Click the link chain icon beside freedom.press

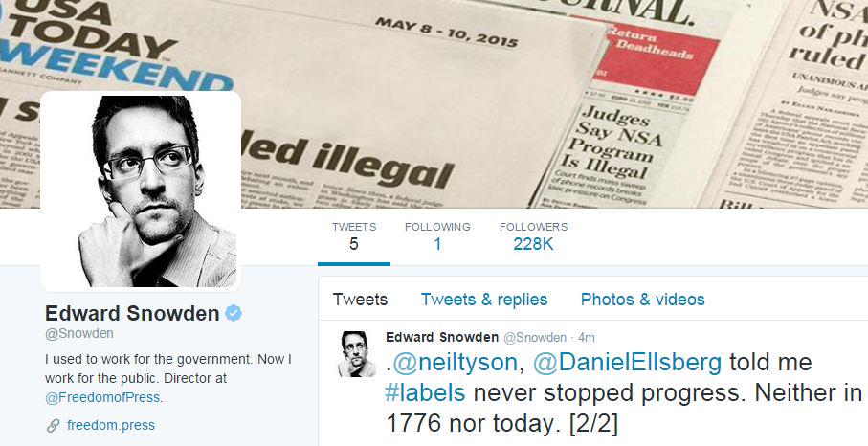54,426
